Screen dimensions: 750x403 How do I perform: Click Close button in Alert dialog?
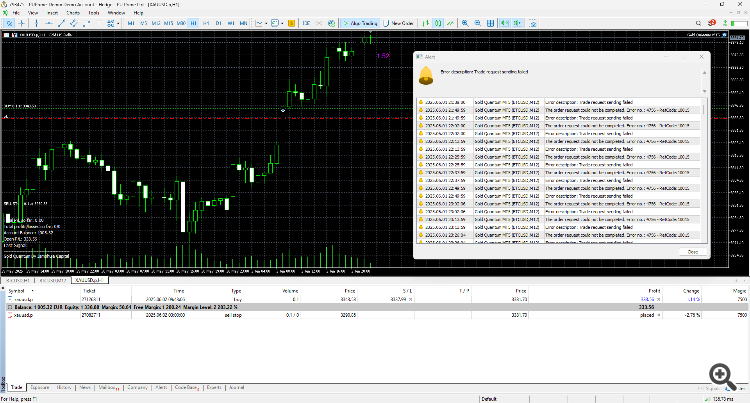click(693, 251)
